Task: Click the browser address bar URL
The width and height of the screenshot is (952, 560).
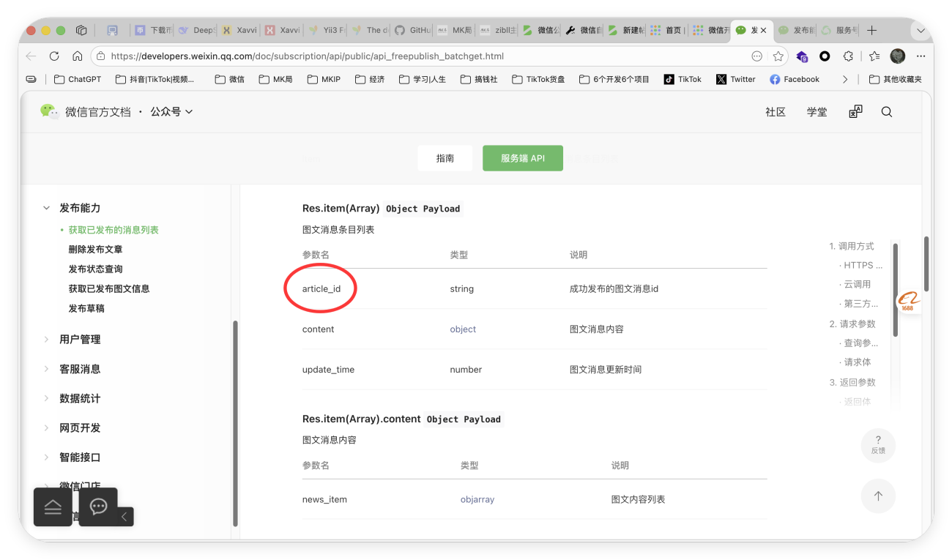Action: click(x=308, y=56)
